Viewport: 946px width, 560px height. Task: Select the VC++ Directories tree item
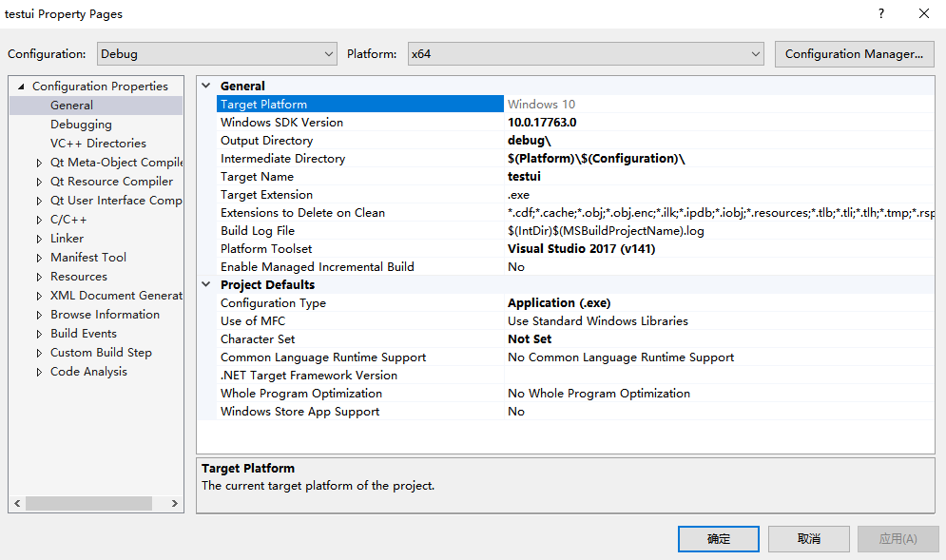(99, 143)
